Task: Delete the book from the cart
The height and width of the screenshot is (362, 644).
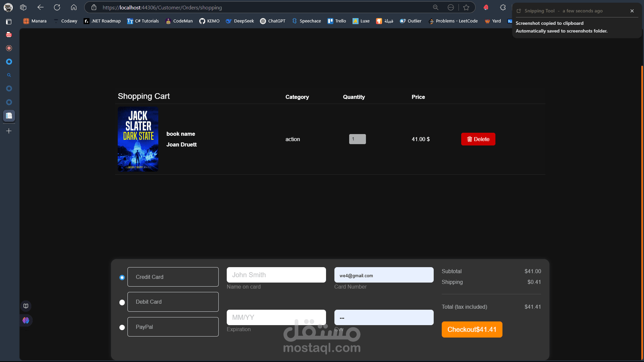Action: [x=478, y=139]
